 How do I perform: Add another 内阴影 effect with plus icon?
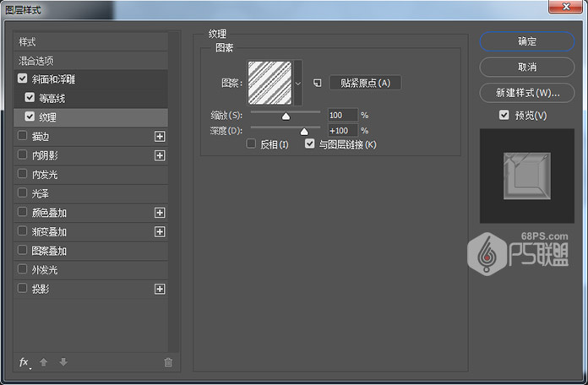pyautogui.click(x=160, y=155)
